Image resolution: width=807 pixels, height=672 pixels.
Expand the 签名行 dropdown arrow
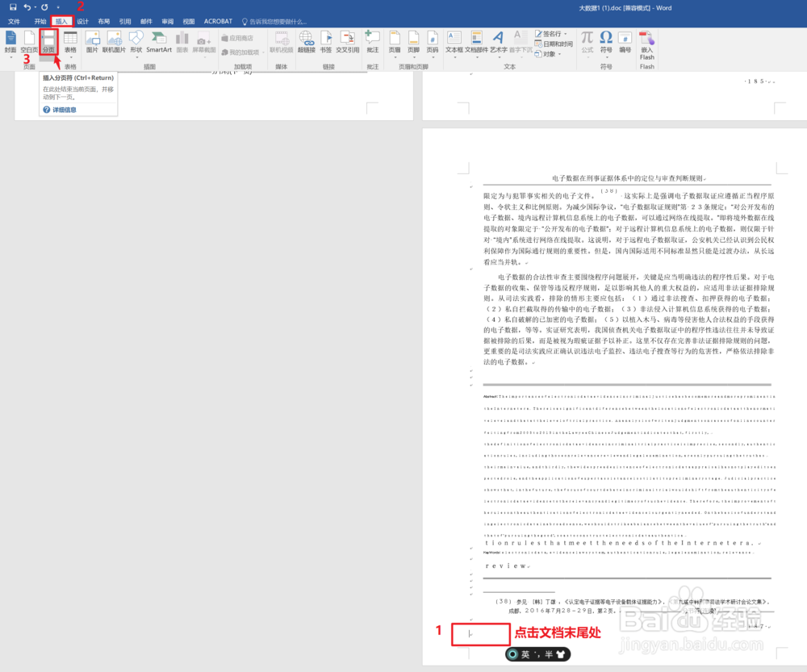(x=566, y=34)
